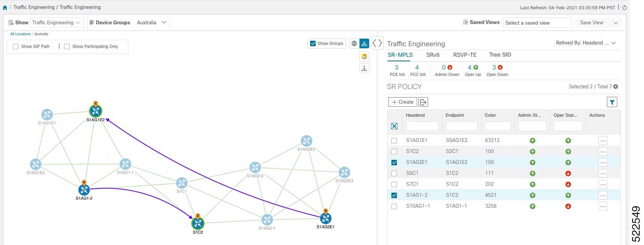Expand the Australia device groups dropdown

(151, 23)
